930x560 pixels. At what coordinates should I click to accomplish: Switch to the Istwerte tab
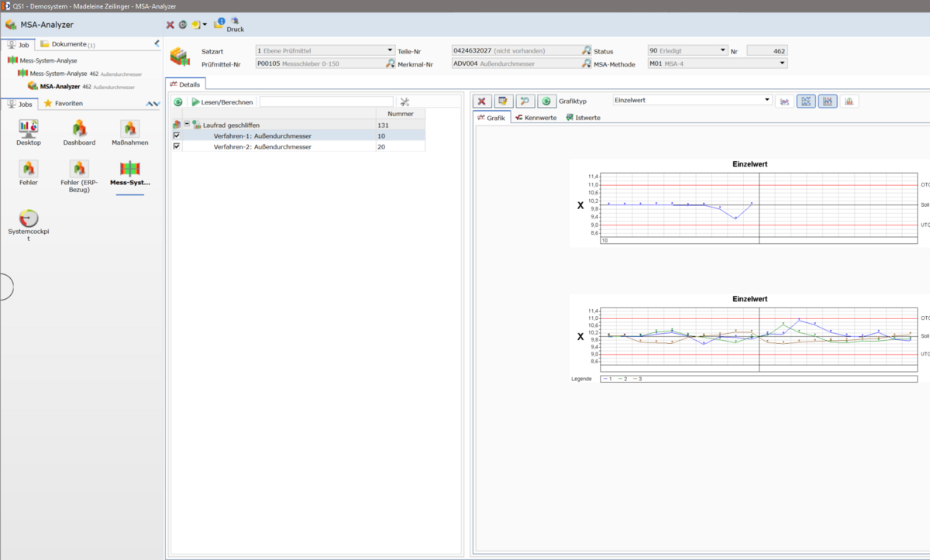click(x=583, y=118)
